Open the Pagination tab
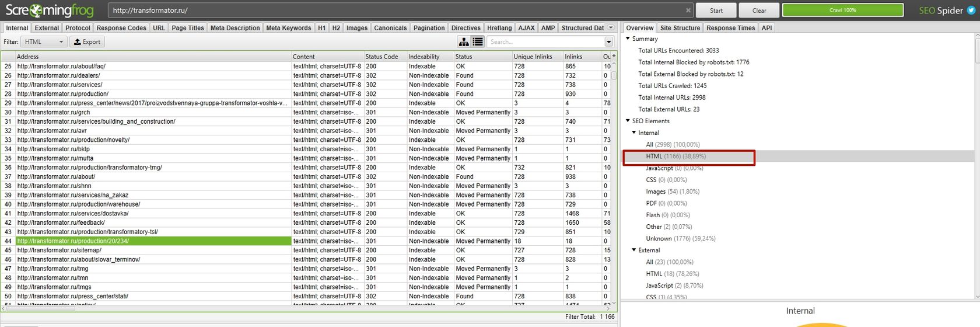 (x=429, y=27)
